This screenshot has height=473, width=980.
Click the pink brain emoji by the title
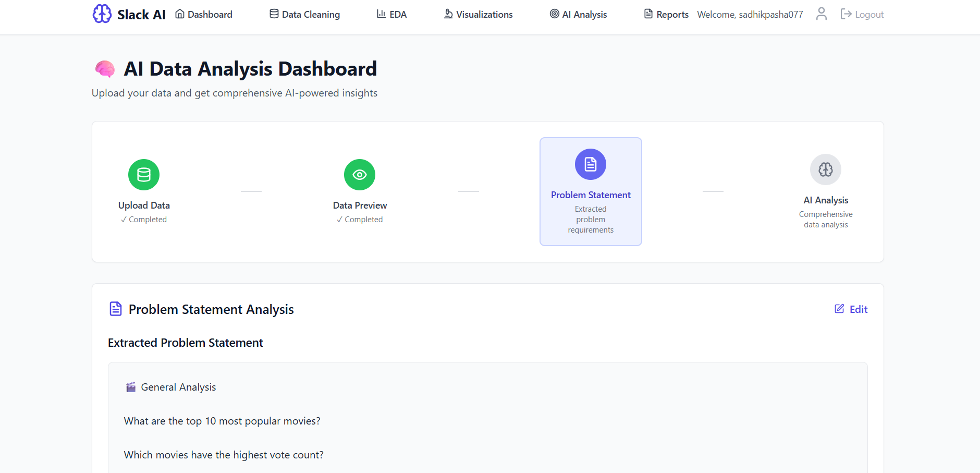[105, 69]
